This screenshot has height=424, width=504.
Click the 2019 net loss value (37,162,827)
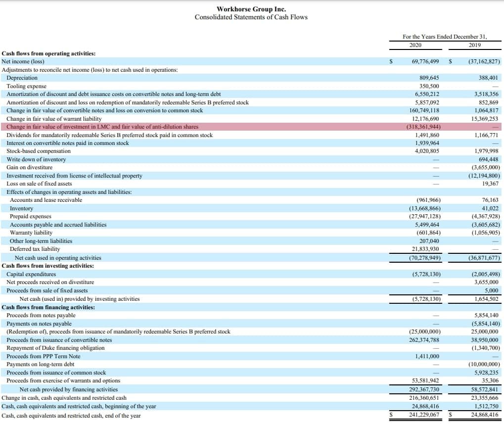click(484, 61)
